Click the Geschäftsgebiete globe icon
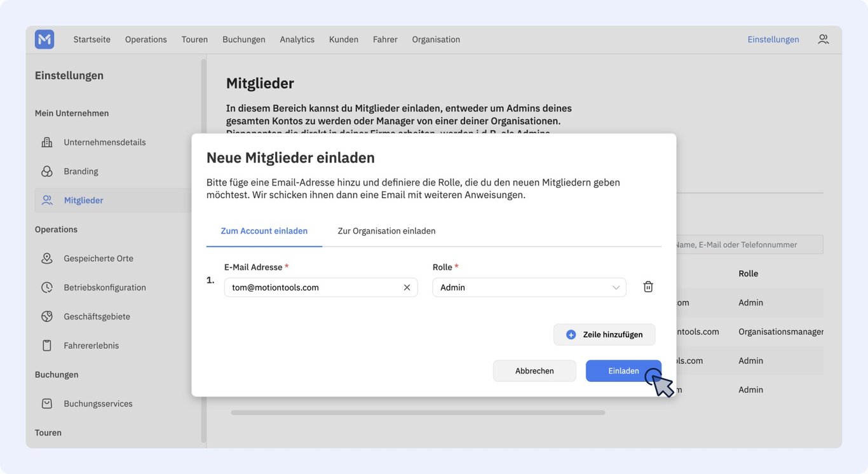The height and width of the screenshot is (474, 868). tap(47, 316)
